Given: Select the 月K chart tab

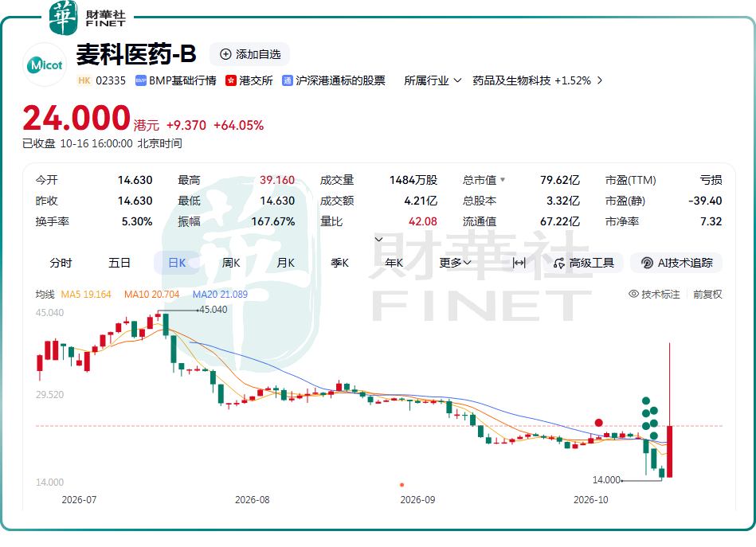Looking at the screenshot, I should click(285, 263).
